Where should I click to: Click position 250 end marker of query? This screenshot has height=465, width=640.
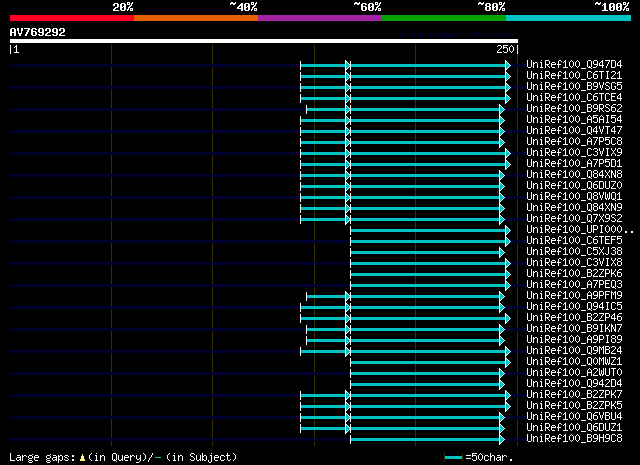coord(507,49)
